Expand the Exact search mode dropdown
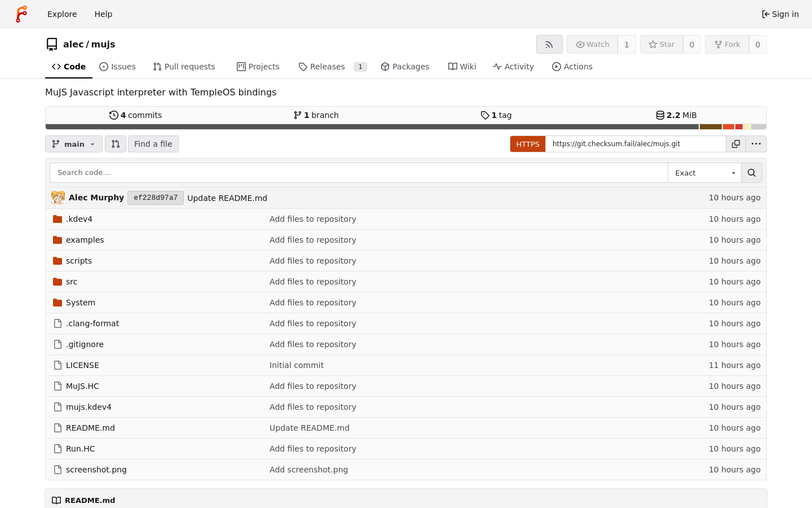 tap(704, 173)
